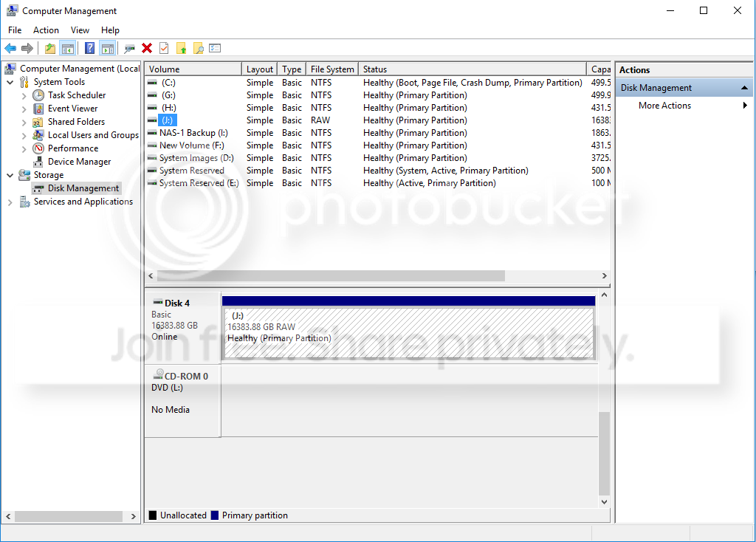The height and width of the screenshot is (542, 756).
Task: Expand Shared Folders node arrow
Action: (x=24, y=122)
